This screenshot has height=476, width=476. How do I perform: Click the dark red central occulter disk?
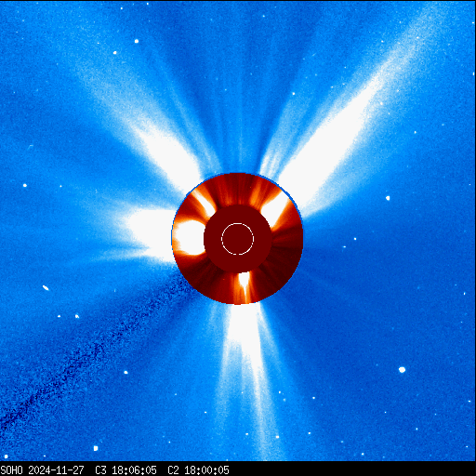238,239
